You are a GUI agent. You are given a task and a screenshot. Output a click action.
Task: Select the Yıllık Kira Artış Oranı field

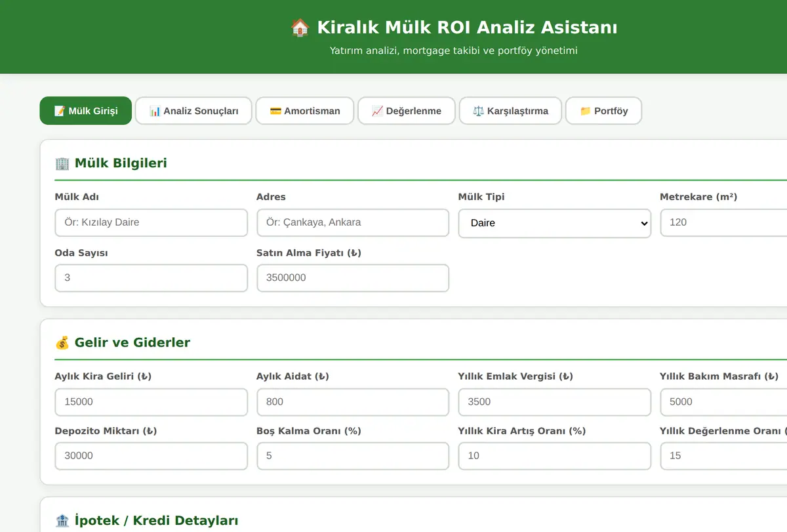555,456
